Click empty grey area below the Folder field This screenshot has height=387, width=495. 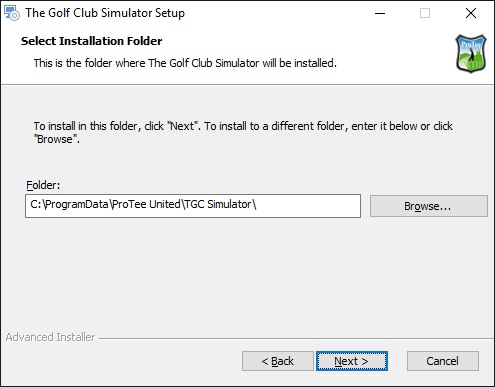(247, 273)
